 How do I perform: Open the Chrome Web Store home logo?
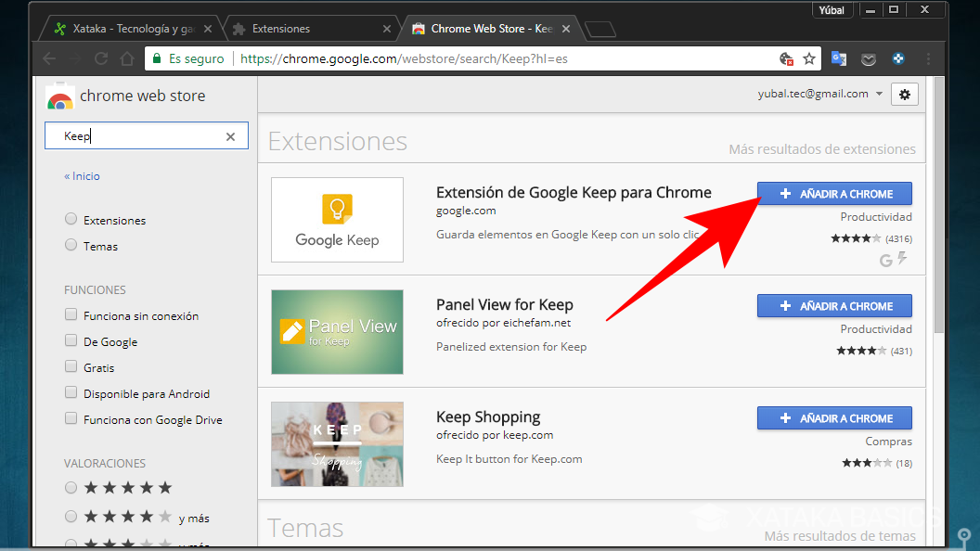[60, 95]
